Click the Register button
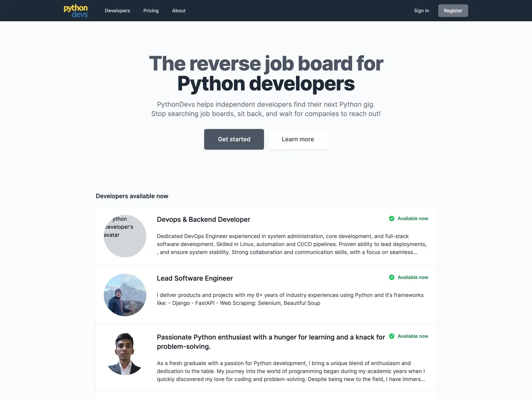The height and width of the screenshot is (399, 532). tap(453, 11)
